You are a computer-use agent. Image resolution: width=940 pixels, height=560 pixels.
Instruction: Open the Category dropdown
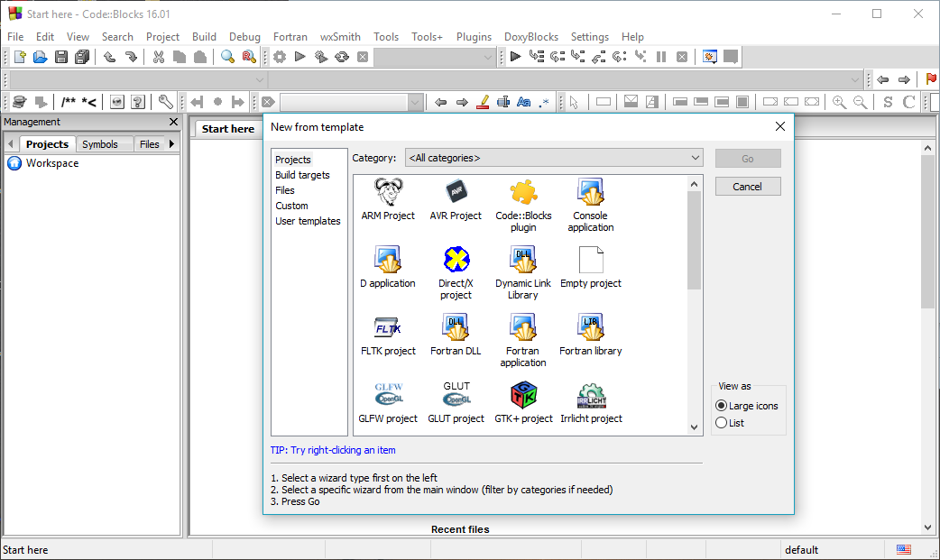tap(554, 158)
